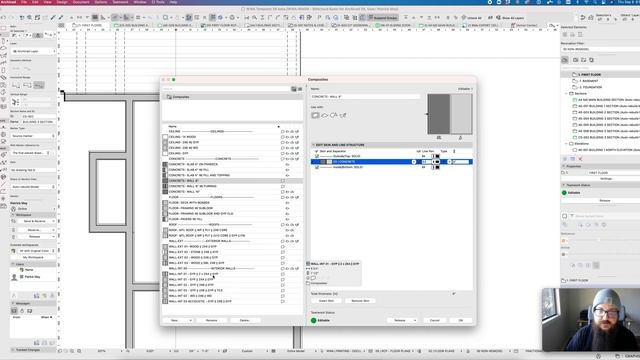Toggle Outside/Top solid line checkbox
Image resolution: width=640 pixels, height=360 pixels.
[x=317, y=156]
